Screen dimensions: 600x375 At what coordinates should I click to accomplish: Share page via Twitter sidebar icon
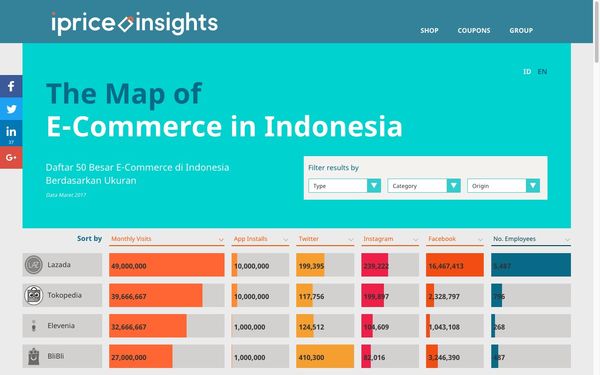click(x=11, y=109)
